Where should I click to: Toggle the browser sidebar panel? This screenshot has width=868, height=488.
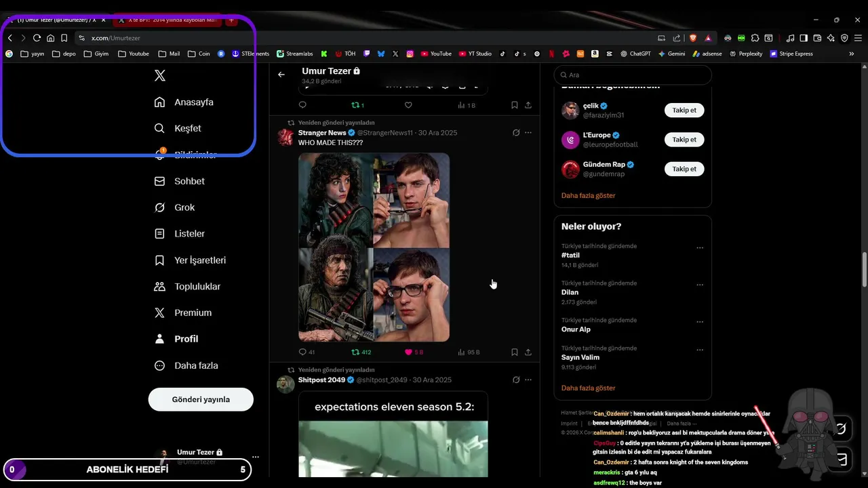tap(804, 38)
